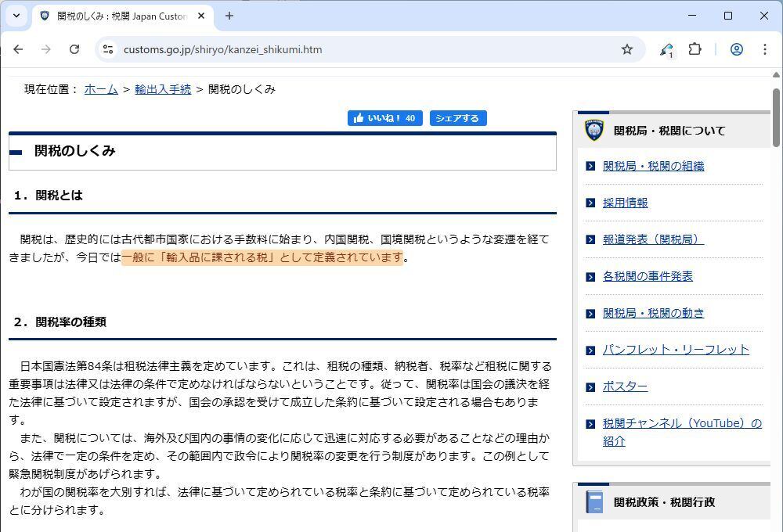Screen dimensions: 783x532
Task: Click the Facebook いいね! button
Action: point(385,118)
